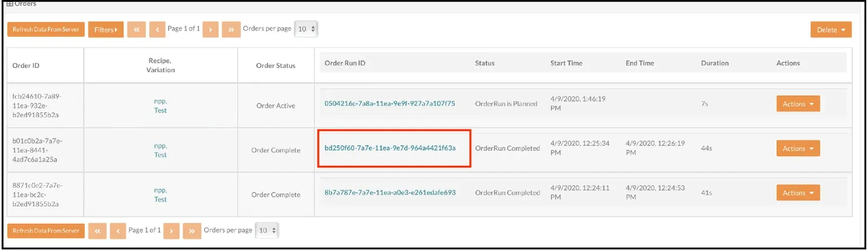868x251 pixels.
Task: Click bottom next-page arrow button
Action: [x=171, y=231]
